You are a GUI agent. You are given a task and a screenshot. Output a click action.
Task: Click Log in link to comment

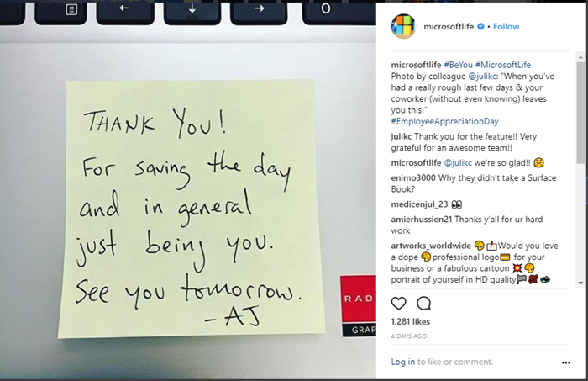tap(402, 362)
